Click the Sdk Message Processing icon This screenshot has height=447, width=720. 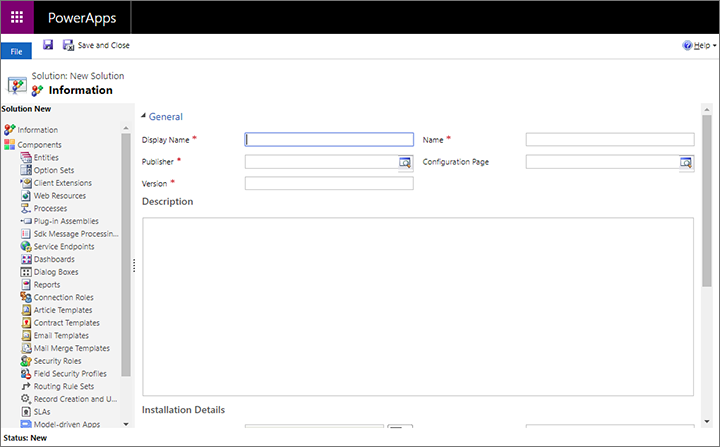tap(26, 234)
